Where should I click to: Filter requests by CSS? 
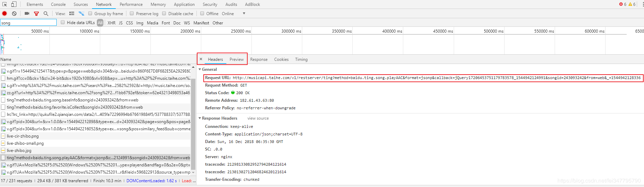129,23
